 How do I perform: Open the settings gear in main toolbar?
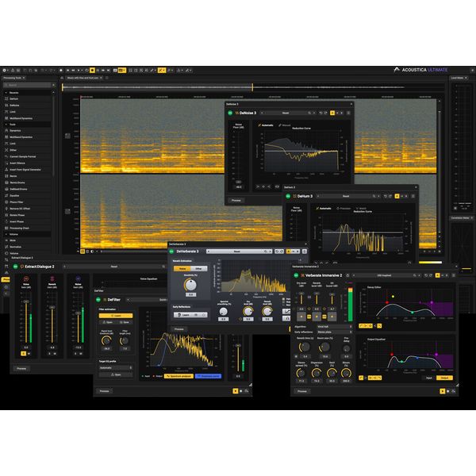pyautogui.click(x=5, y=70)
